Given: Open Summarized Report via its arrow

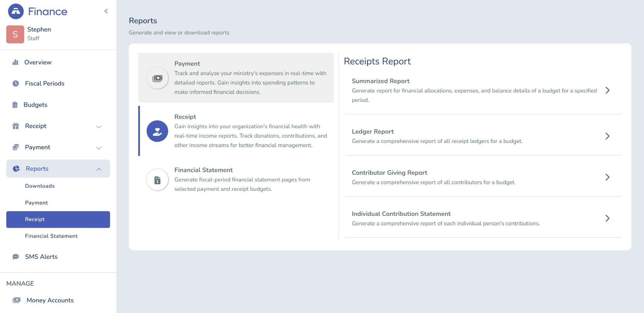Looking at the screenshot, I should (x=608, y=91).
